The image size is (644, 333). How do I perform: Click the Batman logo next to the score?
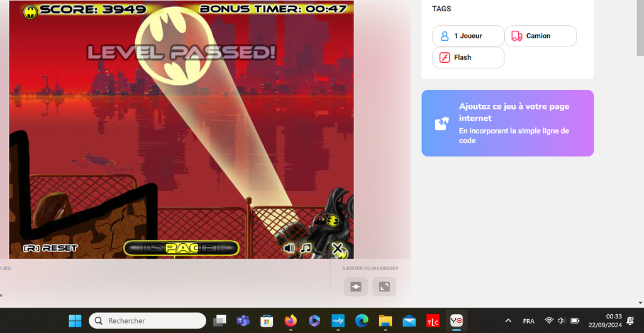point(30,12)
